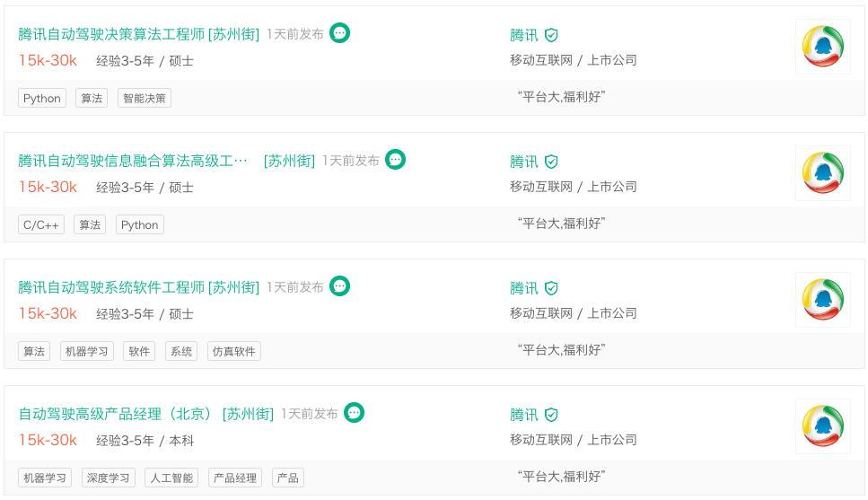Click chat bubble next to 腾讯自动驾驶系统软件工程师
The height and width of the screenshot is (500, 868).
pos(339,286)
